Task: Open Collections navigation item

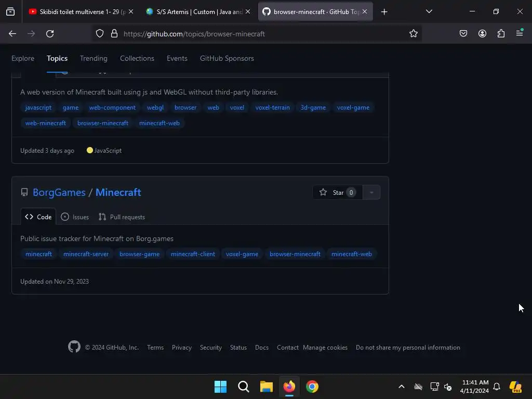Action: 137,58
